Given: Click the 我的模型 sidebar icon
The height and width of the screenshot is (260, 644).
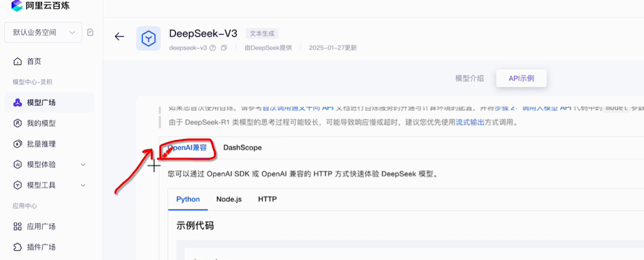Looking at the screenshot, I should 18,124.
